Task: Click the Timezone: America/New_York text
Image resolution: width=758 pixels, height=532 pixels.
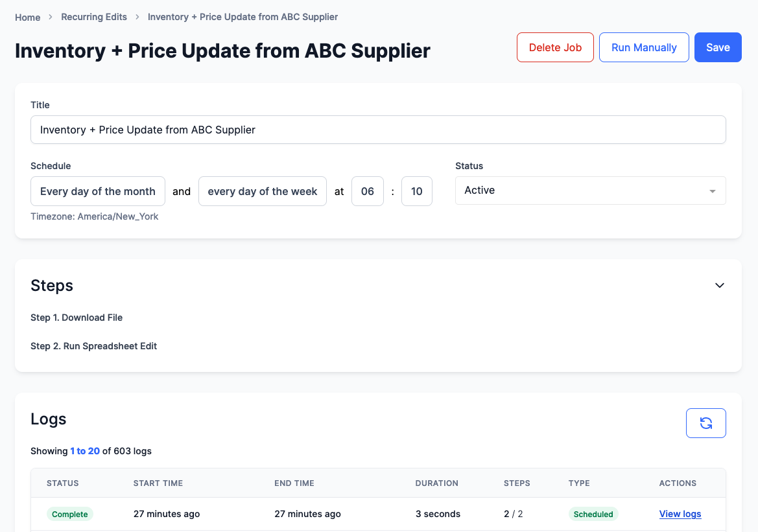Action: pyautogui.click(x=94, y=216)
